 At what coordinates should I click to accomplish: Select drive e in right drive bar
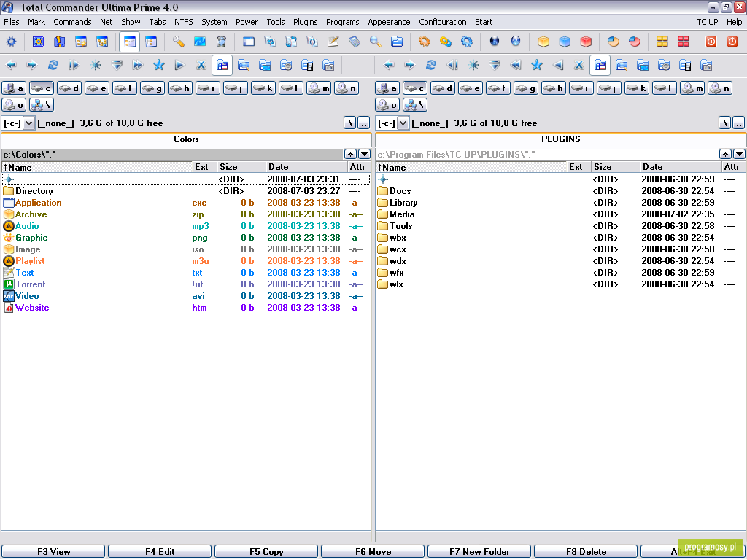pos(471,88)
